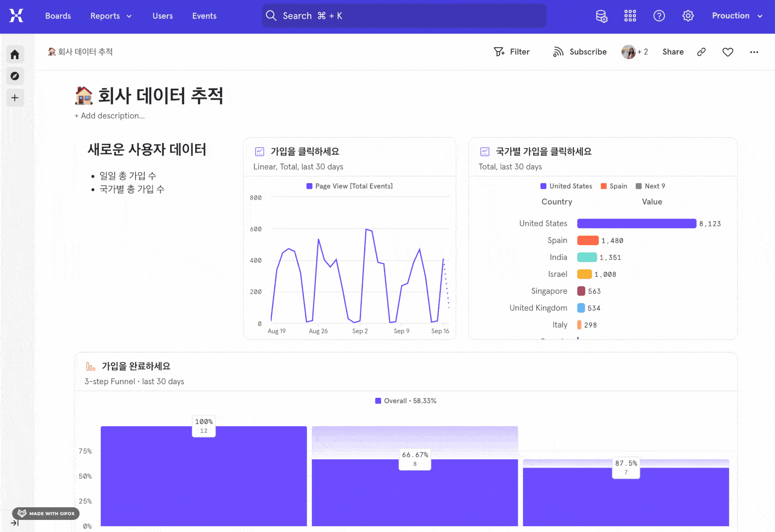Open the three-dot more options menu
Image resolution: width=775 pixels, height=532 pixels.
point(754,52)
